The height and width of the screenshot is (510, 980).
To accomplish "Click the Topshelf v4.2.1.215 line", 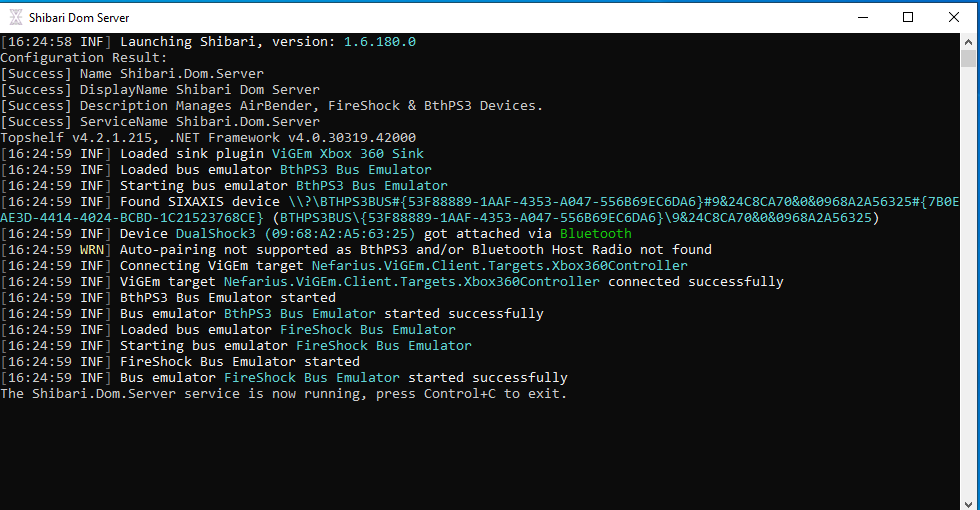I will click(208, 138).
